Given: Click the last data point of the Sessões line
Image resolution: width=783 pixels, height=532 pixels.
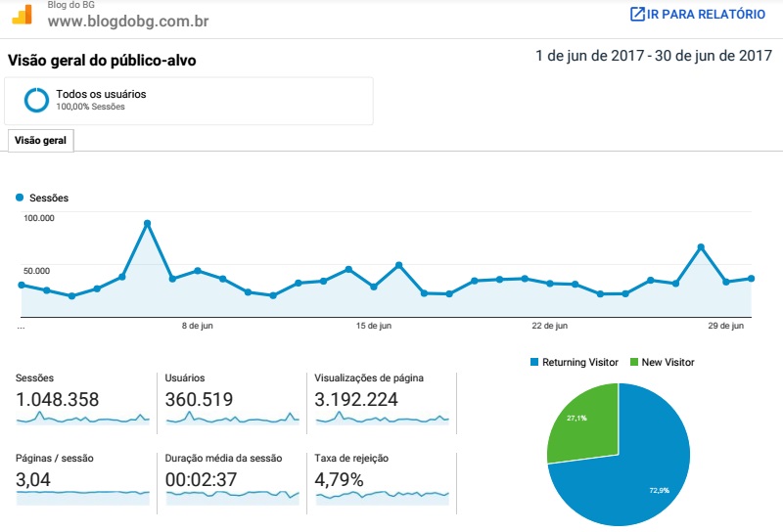Looking at the screenshot, I should 751,279.
